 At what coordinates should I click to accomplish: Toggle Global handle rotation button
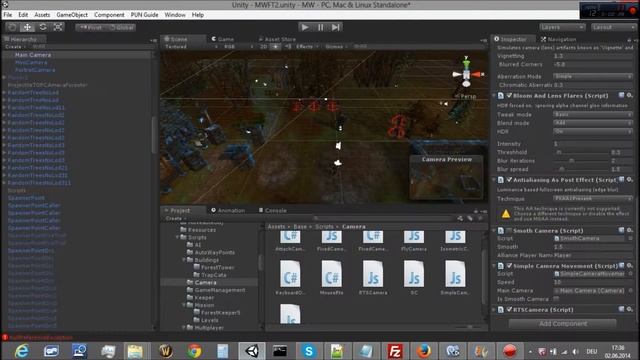coord(121,27)
